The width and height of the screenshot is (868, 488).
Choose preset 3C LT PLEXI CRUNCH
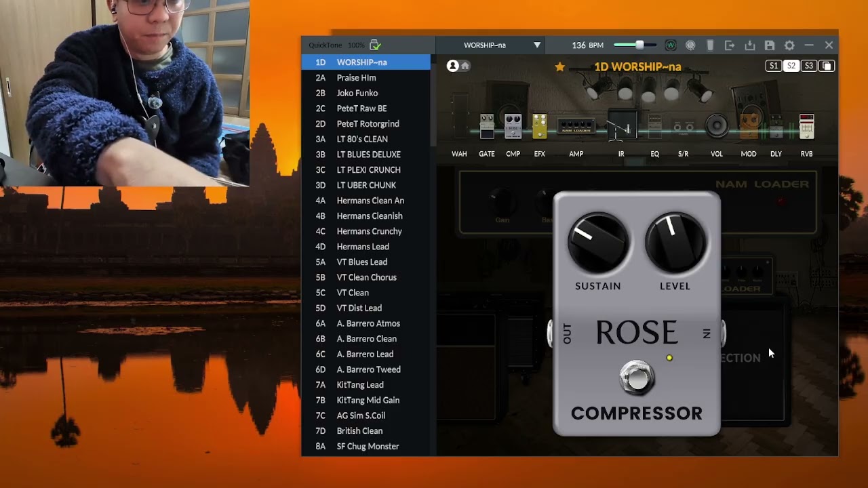click(x=366, y=170)
